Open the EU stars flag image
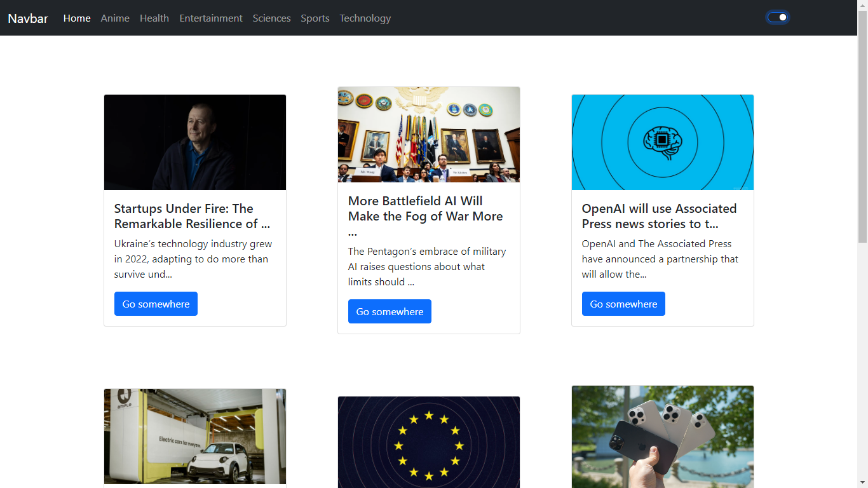868x488 pixels. (x=429, y=442)
